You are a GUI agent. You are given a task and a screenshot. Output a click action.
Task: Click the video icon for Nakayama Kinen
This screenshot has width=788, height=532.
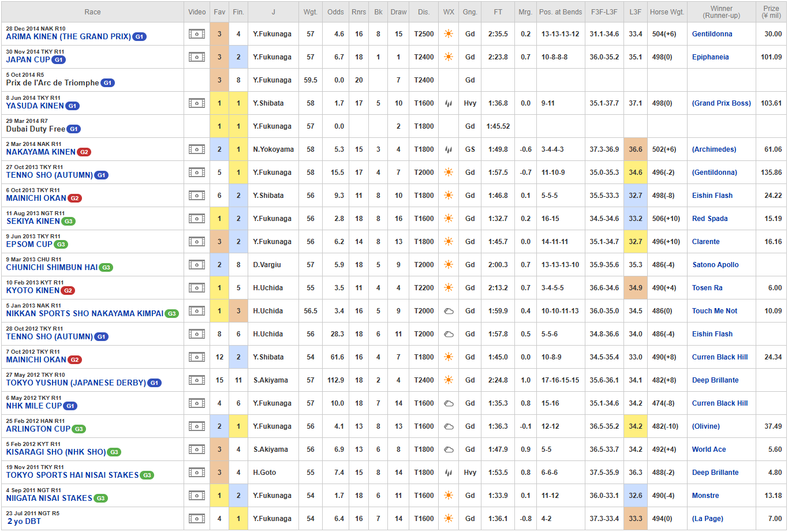click(197, 149)
